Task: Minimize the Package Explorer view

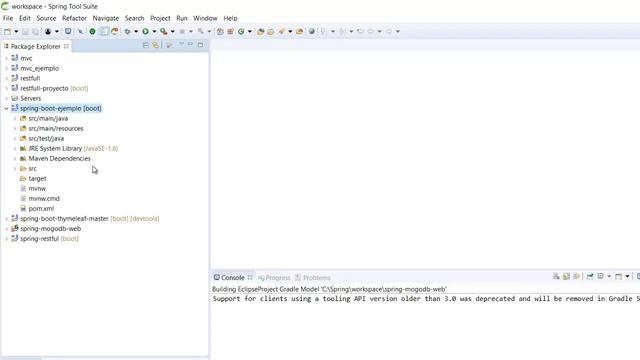Action: (191, 44)
